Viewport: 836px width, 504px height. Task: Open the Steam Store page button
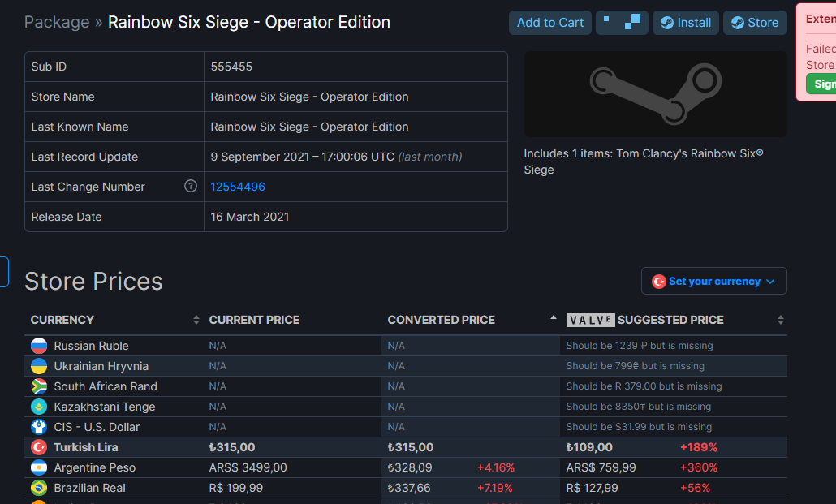pos(755,23)
